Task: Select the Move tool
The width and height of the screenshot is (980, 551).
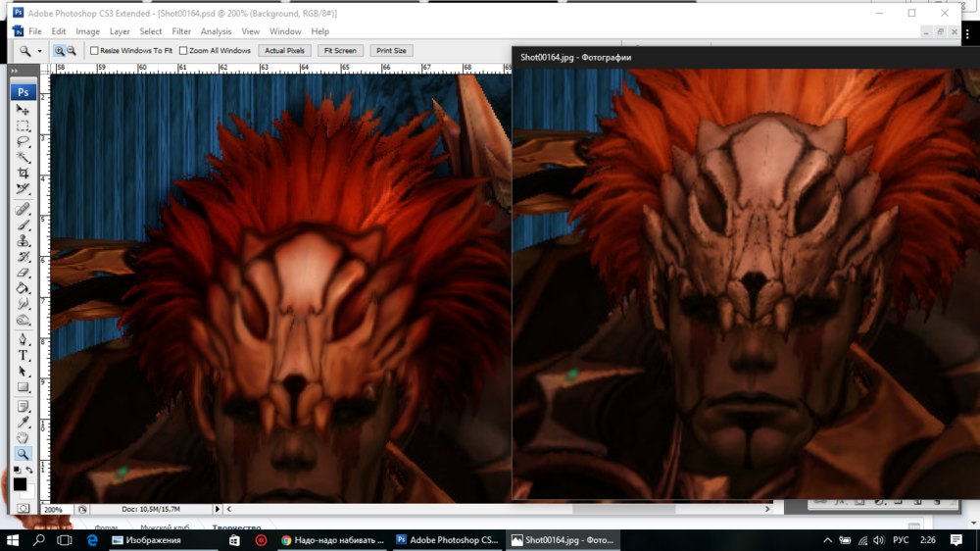Action: pyautogui.click(x=24, y=111)
